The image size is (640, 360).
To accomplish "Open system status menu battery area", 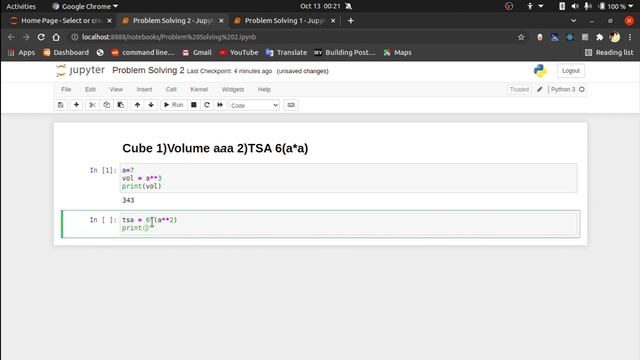I will [595, 6].
